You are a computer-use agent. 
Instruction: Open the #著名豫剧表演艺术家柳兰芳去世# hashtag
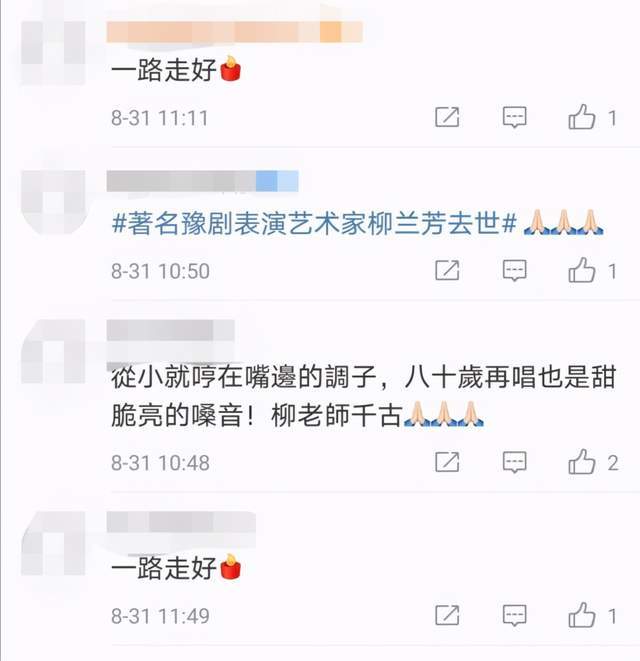(x=314, y=223)
